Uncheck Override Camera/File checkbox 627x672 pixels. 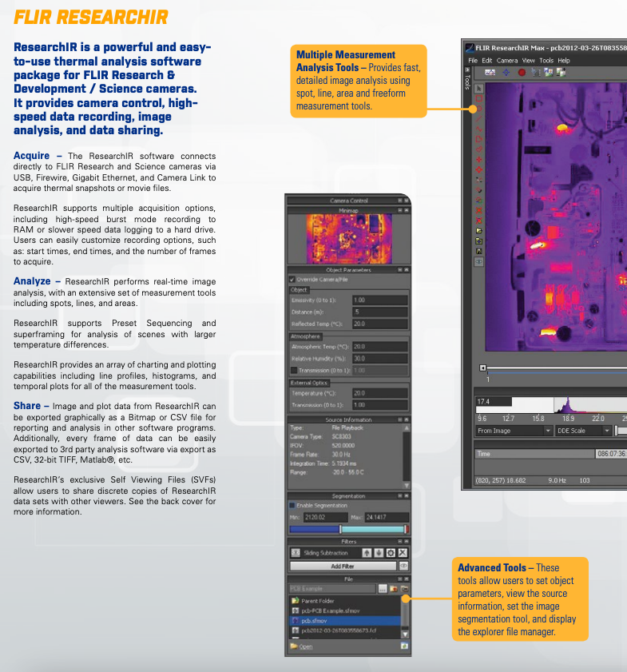292,279
